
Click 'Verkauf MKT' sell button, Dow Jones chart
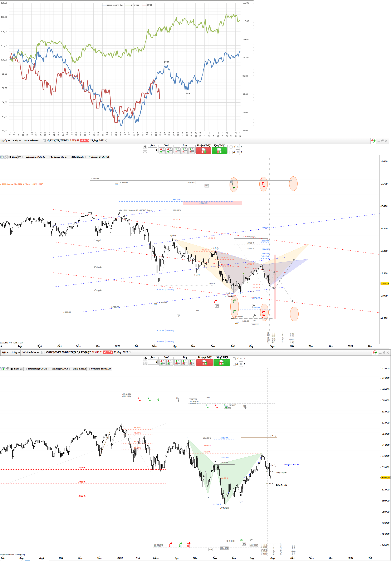point(205,362)
